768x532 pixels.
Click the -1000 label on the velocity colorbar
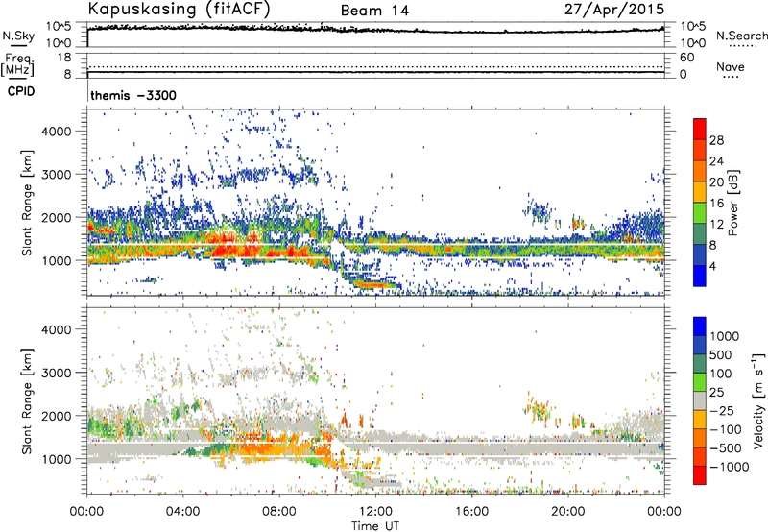(x=730, y=467)
